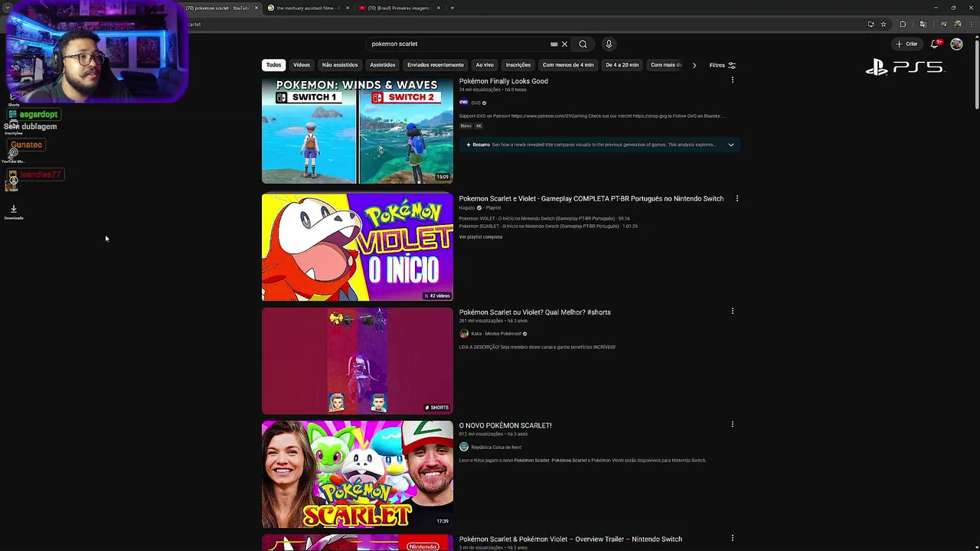Image resolution: width=980 pixels, height=551 pixels.
Task: Click the install app icon in the address bar
Action: click(871, 24)
